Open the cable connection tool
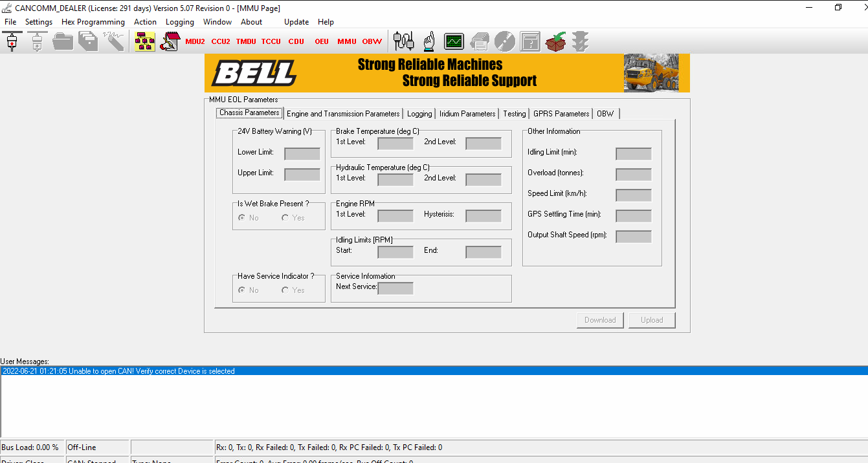Image resolution: width=868 pixels, height=463 pixels. (x=403, y=41)
